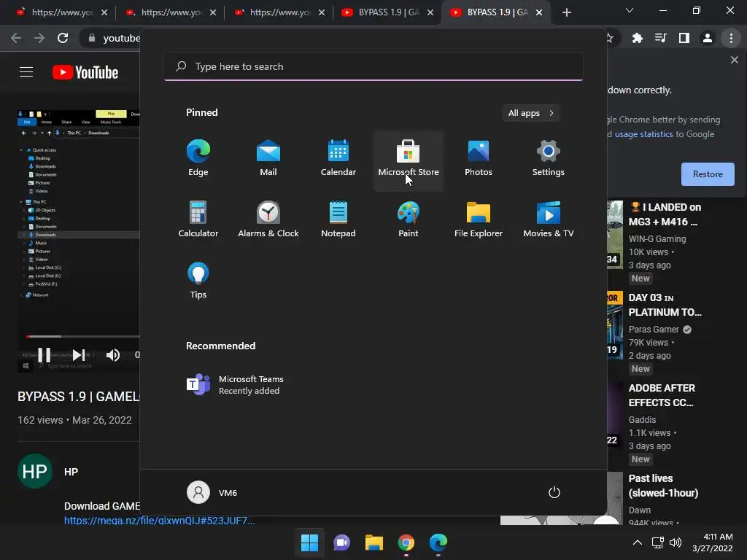This screenshot has height=560, width=747.
Task: Open Settings from the Start menu
Action: [x=549, y=158]
